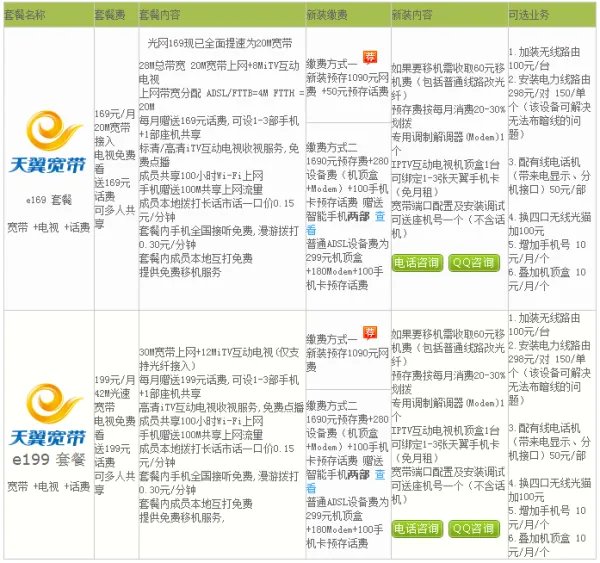Click 提供免费移机服务 in the e169 row

[x=180, y=272]
